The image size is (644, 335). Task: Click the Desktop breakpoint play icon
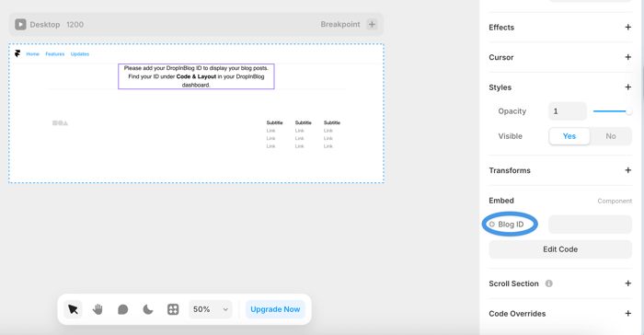[20, 25]
